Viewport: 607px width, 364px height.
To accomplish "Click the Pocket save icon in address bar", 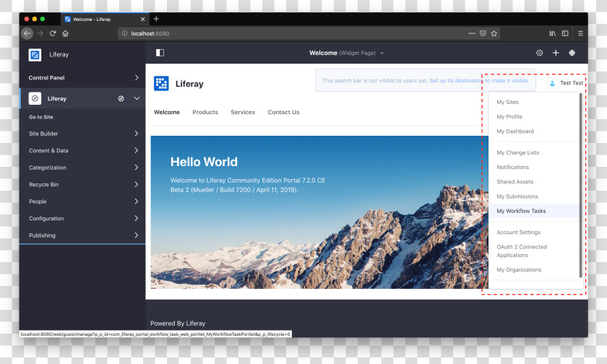I will tap(483, 33).
